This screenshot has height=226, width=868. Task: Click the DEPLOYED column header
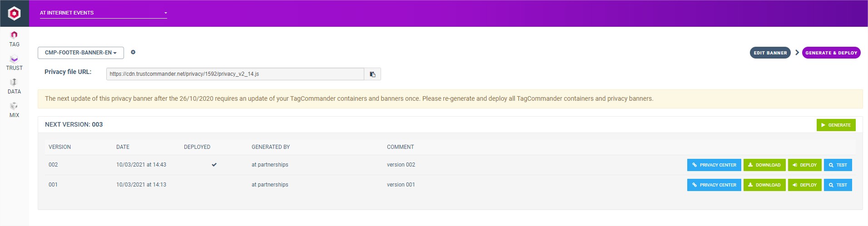pos(197,147)
